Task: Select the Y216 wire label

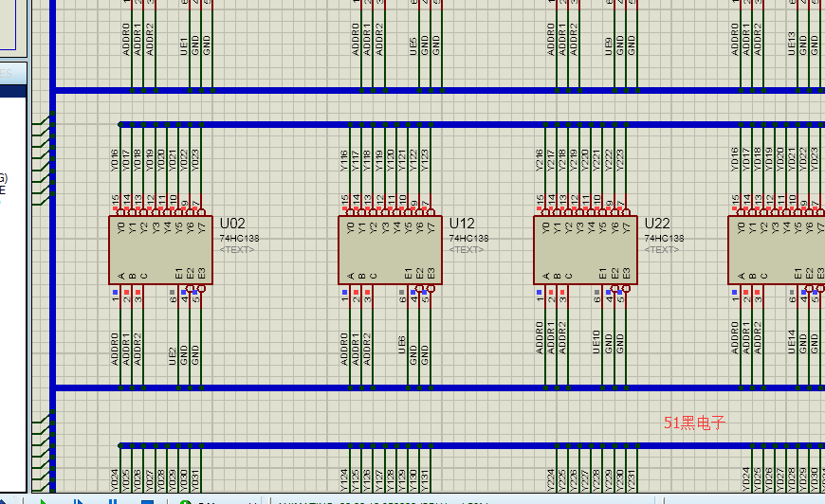Action: click(x=540, y=160)
